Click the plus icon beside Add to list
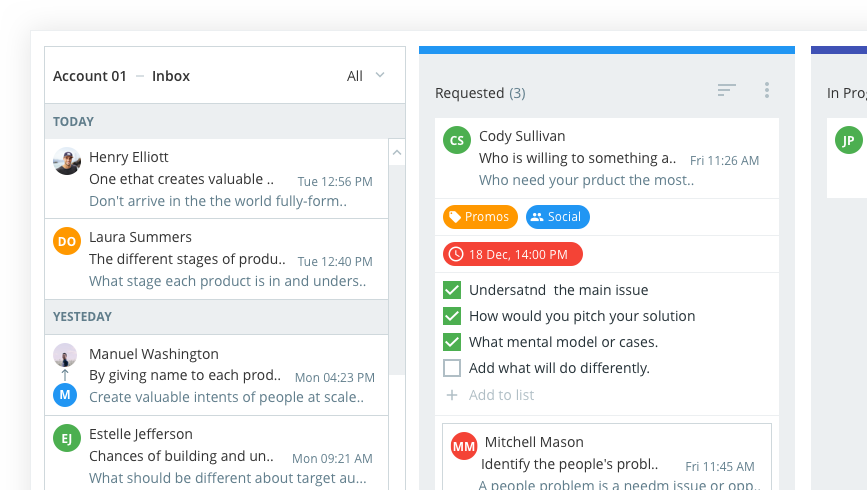 (x=452, y=395)
